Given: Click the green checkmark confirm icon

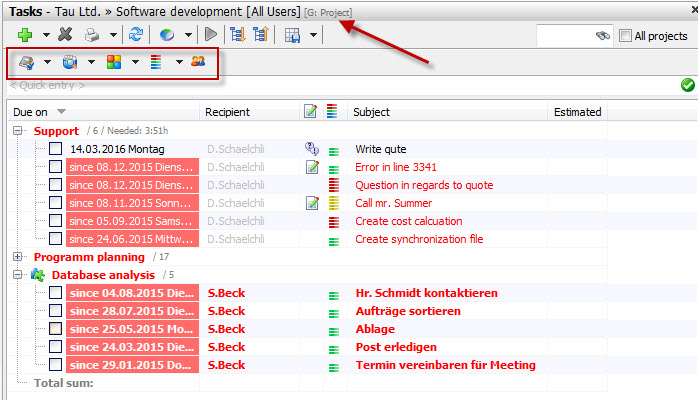Looking at the screenshot, I should [x=687, y=85].
